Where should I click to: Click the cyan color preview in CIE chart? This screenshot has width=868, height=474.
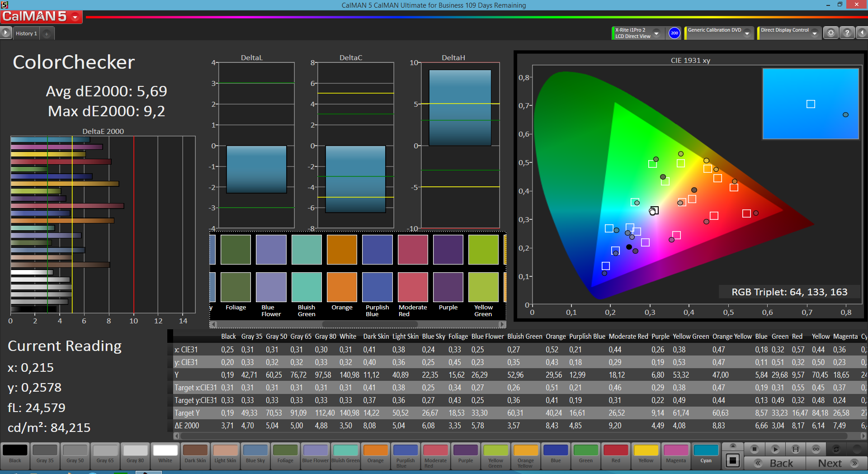[811, 104]
